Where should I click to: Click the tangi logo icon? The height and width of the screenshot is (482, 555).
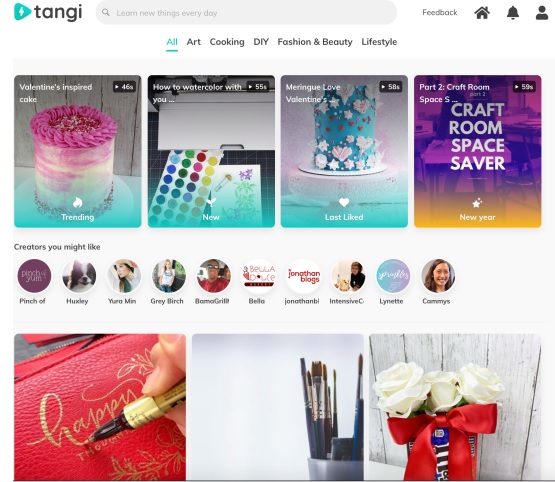pos(23,12)
